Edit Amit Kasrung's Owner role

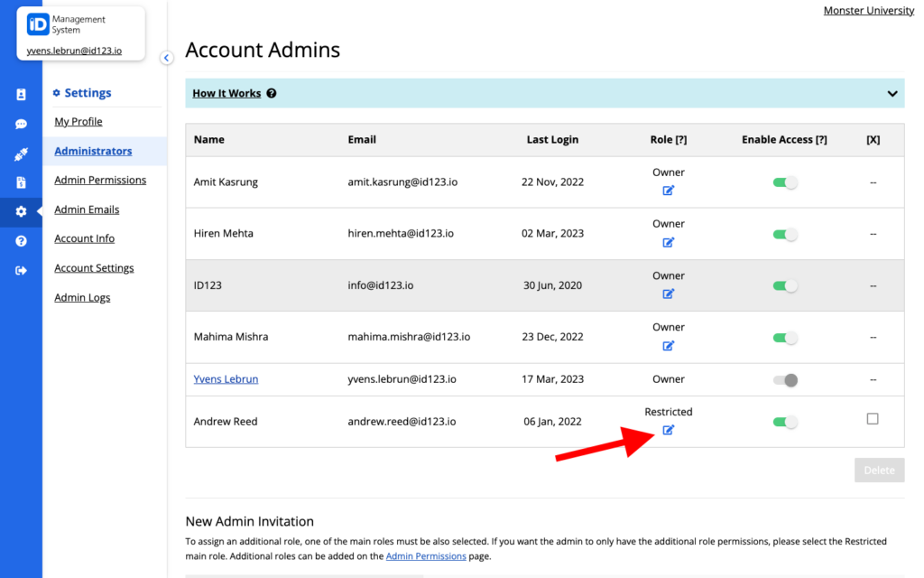668,191
